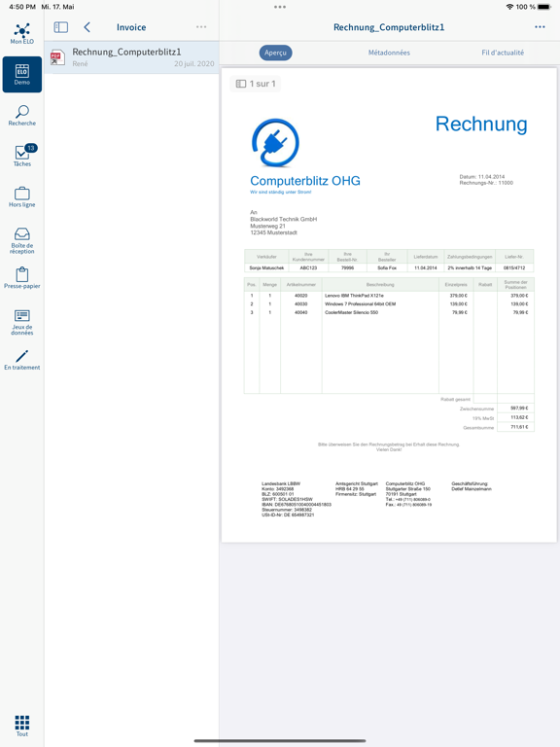Click the Computerblitz OHG logo in document
Screen dimensions: 560x747
275,142
